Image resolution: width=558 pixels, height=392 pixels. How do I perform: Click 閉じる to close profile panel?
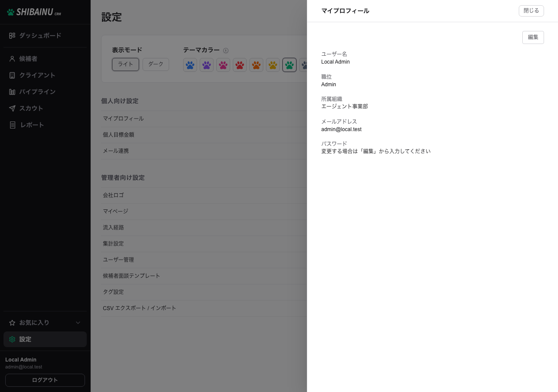pos(531,11)
